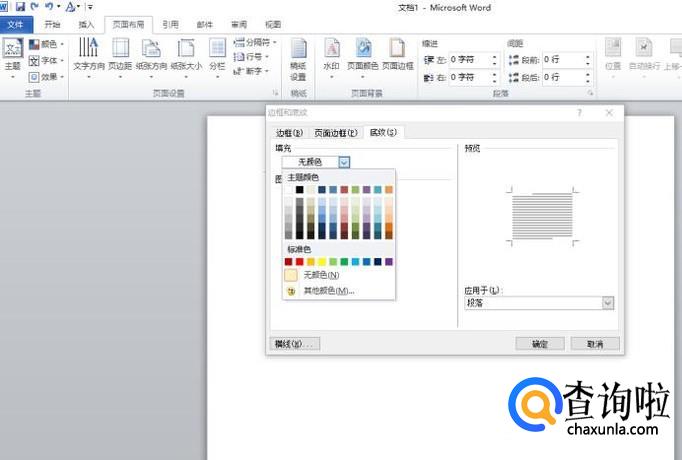Open the 分栏 columns menu
The width and height of the screenshot is (682, 460).
point(217,58)
